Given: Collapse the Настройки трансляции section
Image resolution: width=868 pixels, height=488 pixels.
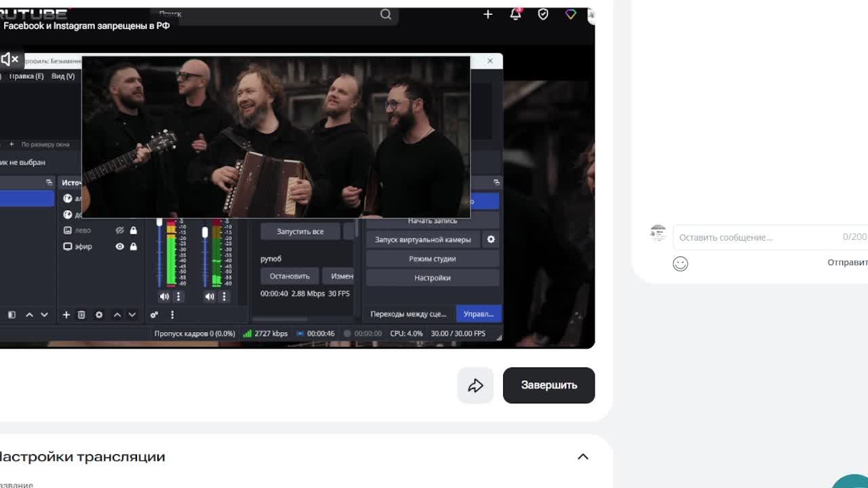Looking at the screenshot, I should 583,457.
